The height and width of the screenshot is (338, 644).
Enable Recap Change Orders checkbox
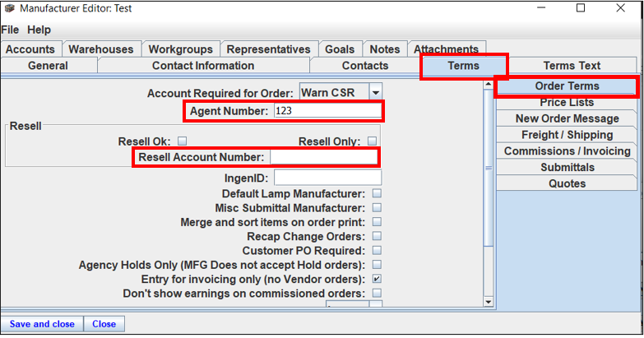pos(377,236)
